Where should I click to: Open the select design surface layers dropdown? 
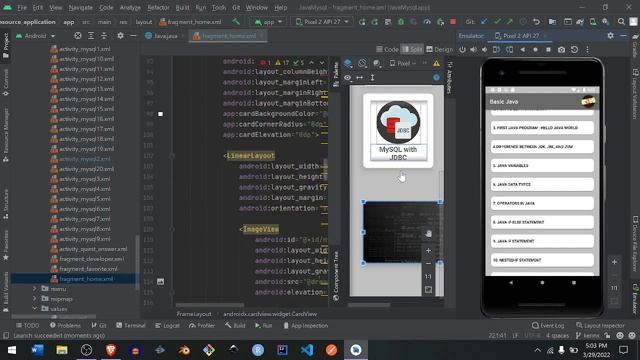pyautogui.click(x=348, y=63)
